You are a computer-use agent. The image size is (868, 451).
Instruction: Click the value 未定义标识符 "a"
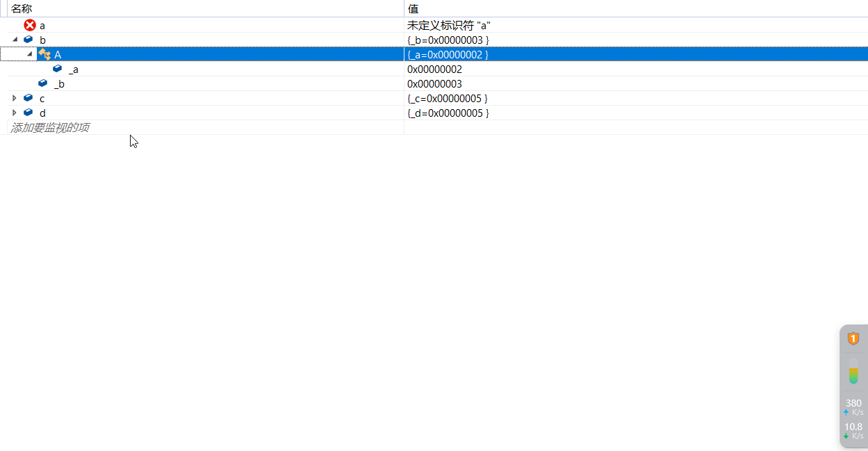pyautogui.click(x=449, y=25)
